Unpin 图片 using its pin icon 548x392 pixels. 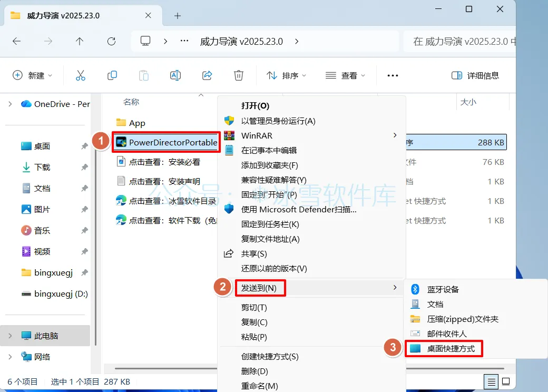click(84, 209)
